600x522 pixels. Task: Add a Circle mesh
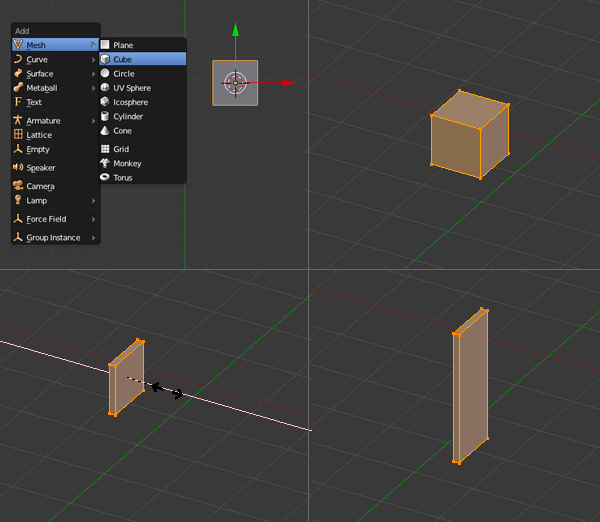[143, 73]
